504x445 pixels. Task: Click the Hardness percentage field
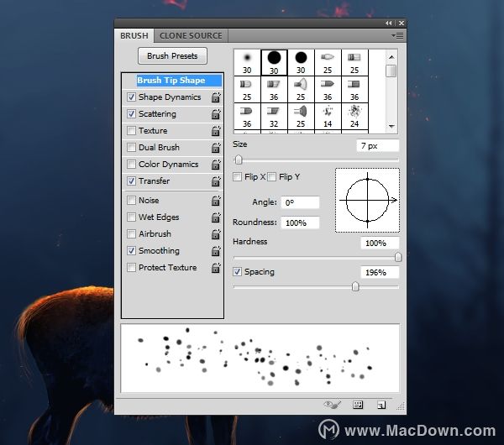click(x=380, y=243)
